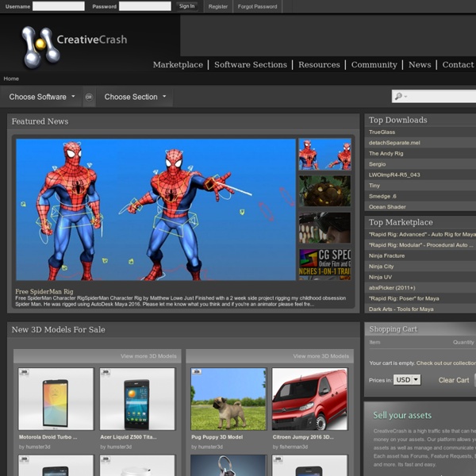Screen dimensions: 476x476
Task: Open the Citroen Jumpy red van thumbnail
Action: click(309, 399)
